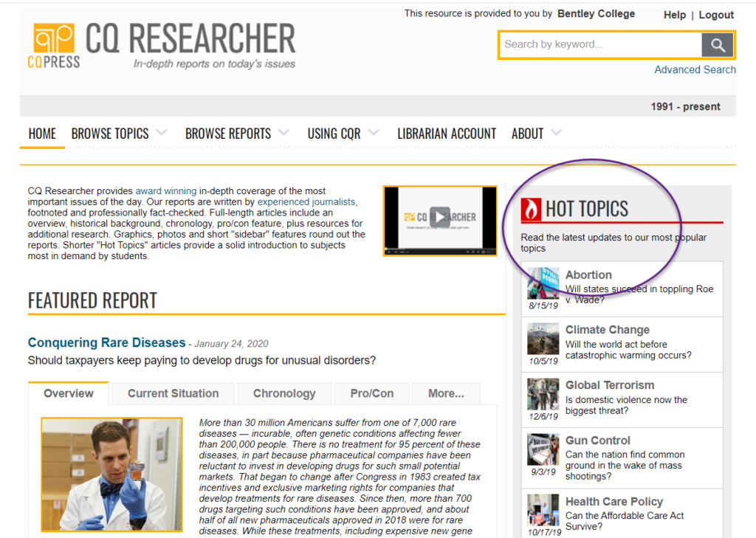Switch to the Chronology tab
Image resolution: width=756 pixels, height=538 pixels.
click(x=284, y=393)
